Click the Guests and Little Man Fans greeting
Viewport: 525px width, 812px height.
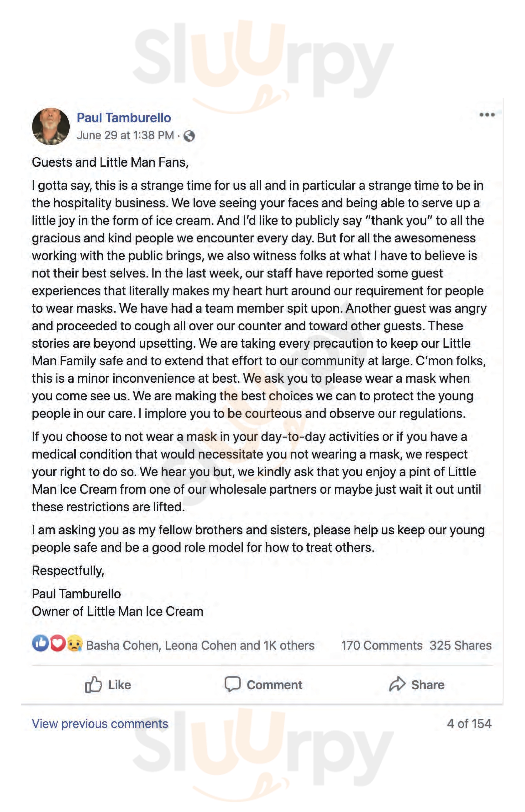pos(110,162)
